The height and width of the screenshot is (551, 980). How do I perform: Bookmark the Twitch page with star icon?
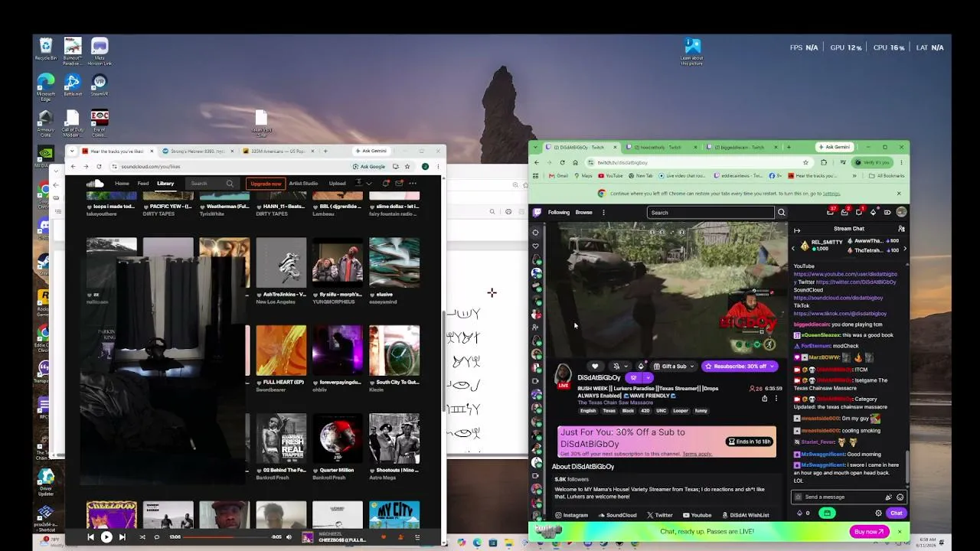(x=805, y=162)
